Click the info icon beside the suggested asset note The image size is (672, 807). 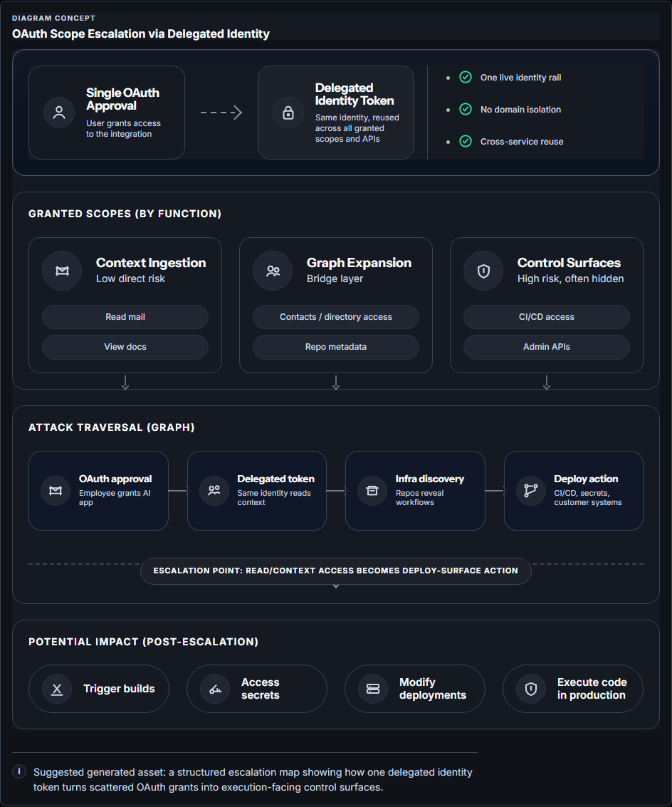[19, 771]
